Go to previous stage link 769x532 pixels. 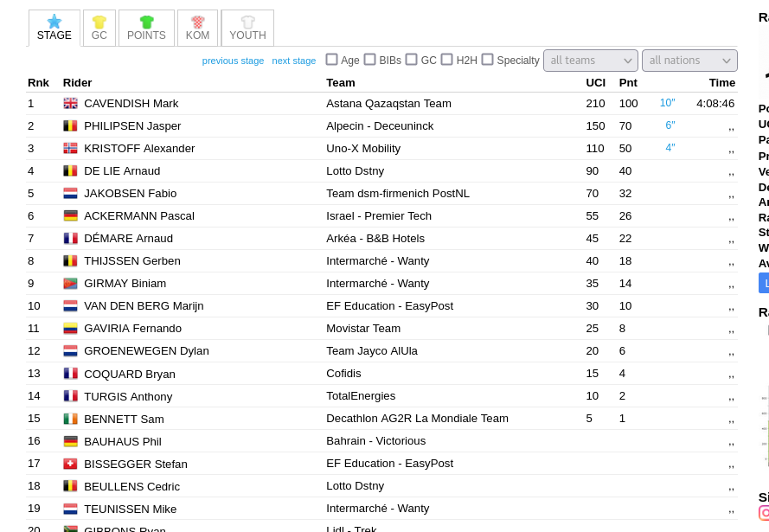coord(233,61)
